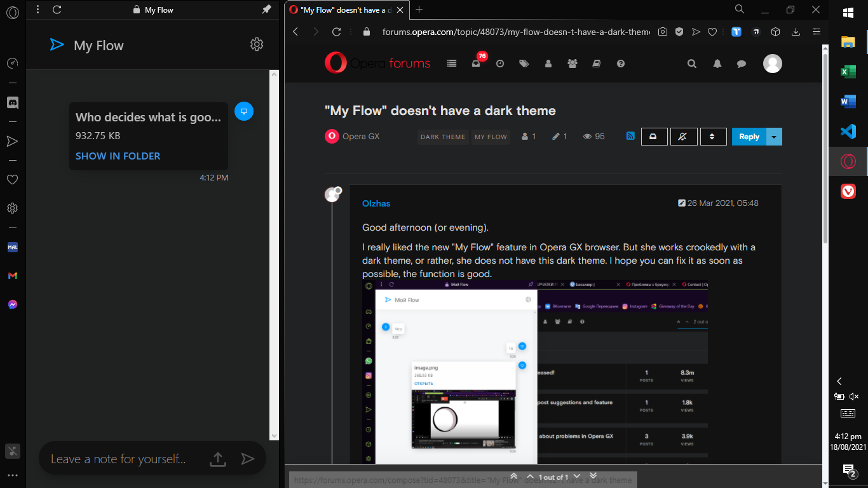Open Gmail from the sidebar
The image size is (868, 488).
point(12,276)
